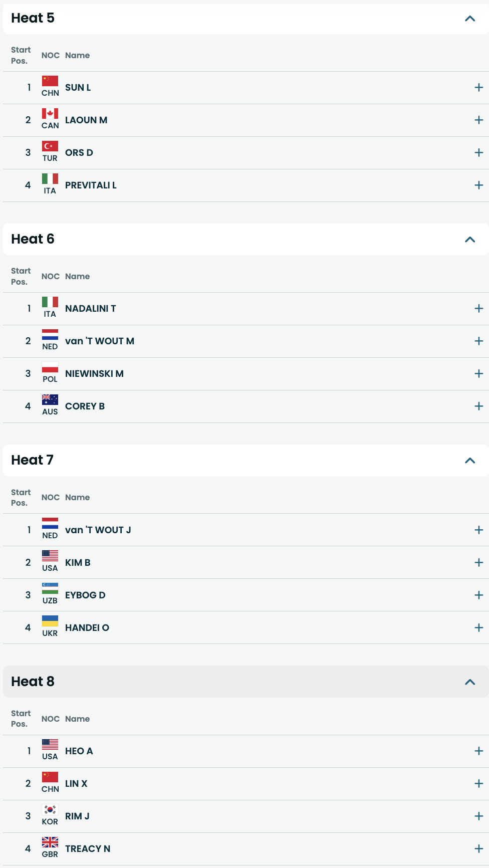Collapse Heat 6 using its chevron
This screenshot has width=489, height=868.
point(469,240)
